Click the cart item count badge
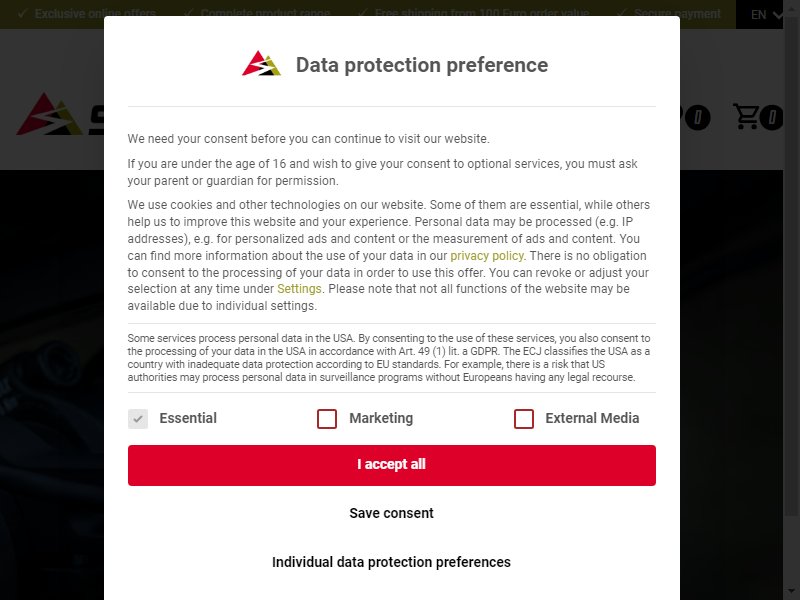The image size is (800, 600). (771, 117)
